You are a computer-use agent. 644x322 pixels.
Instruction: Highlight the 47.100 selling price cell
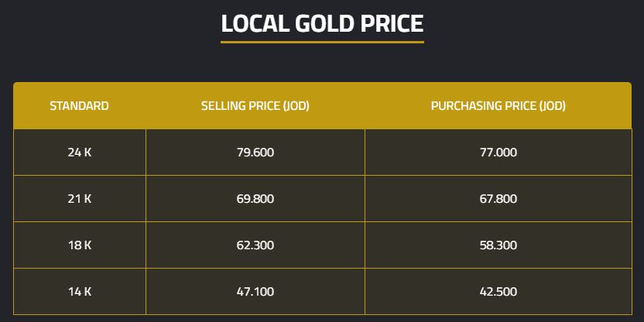(x=255, y=292)
